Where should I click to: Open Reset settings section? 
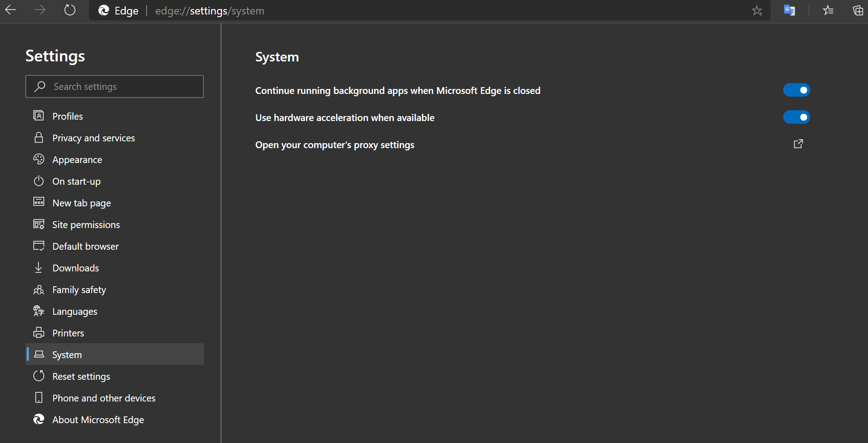click(x=81, y=377)
